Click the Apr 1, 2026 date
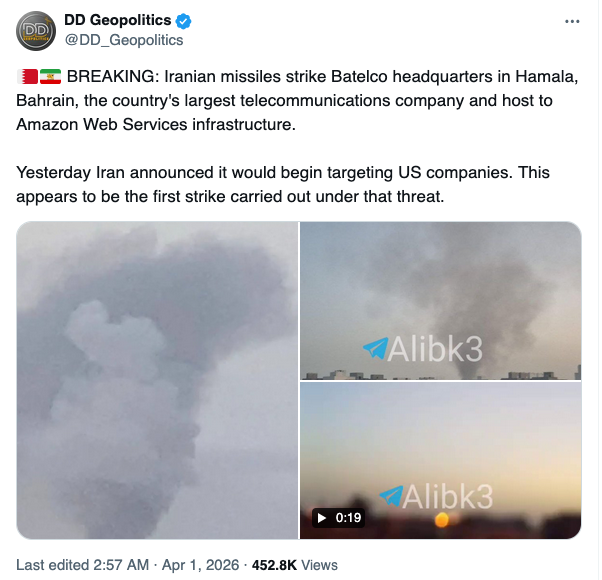Screen dimensions: 602x580 200,565
